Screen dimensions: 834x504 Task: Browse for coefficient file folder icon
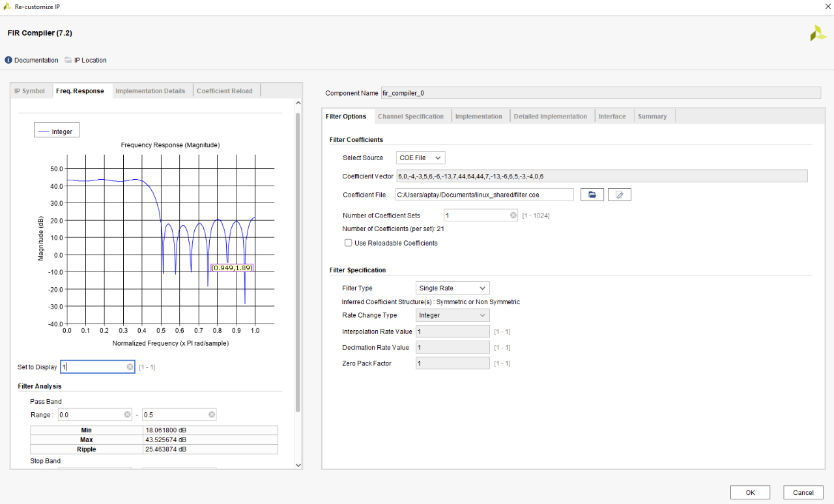tap(592, 195)
